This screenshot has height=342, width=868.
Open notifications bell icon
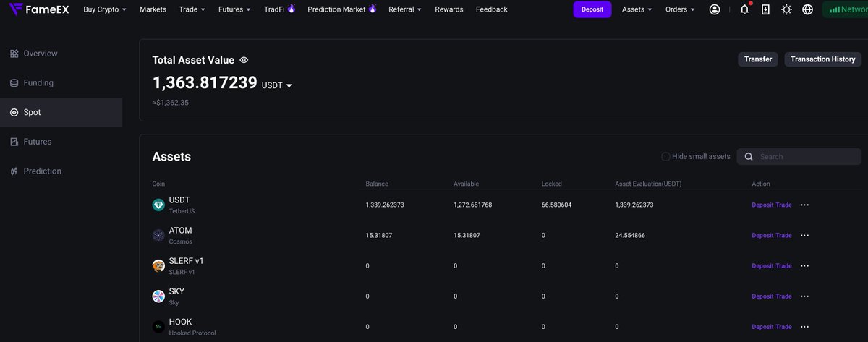pyautogui.click(x=744, y=9)
